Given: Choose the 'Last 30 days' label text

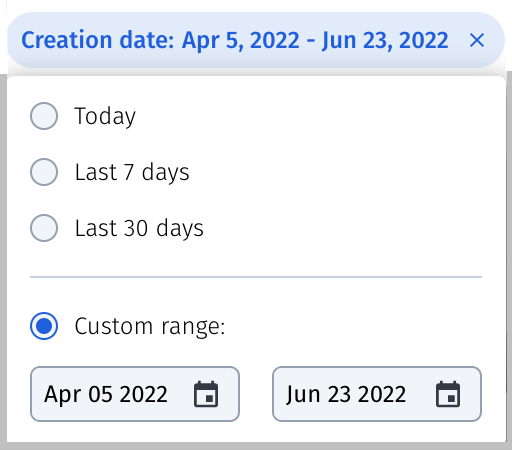Looking at the screenshot, I should click(139, 228).
